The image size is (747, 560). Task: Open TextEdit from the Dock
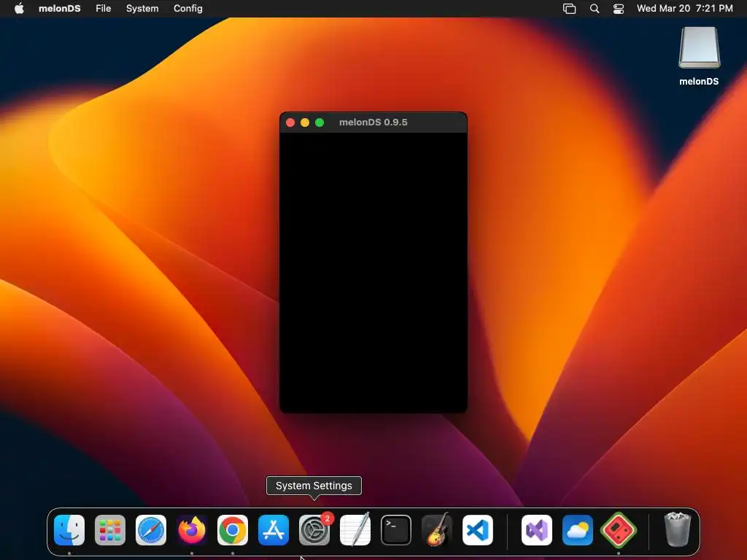(x=355, y=529)
